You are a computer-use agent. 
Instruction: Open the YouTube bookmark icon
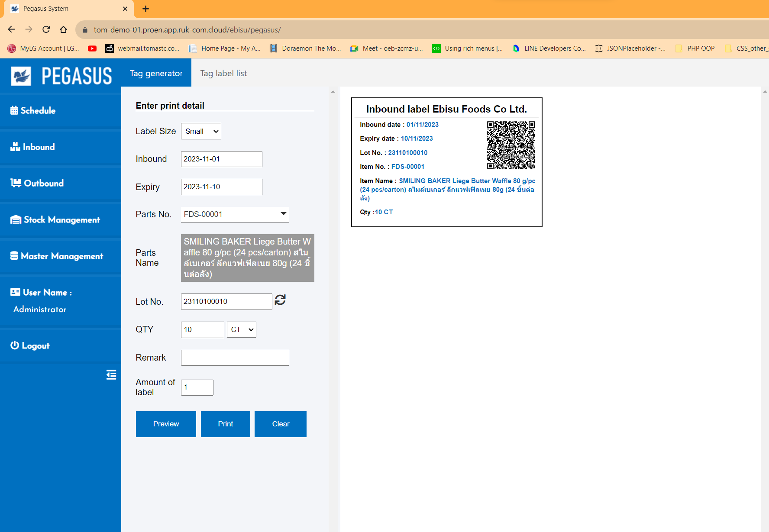[92, 48]
